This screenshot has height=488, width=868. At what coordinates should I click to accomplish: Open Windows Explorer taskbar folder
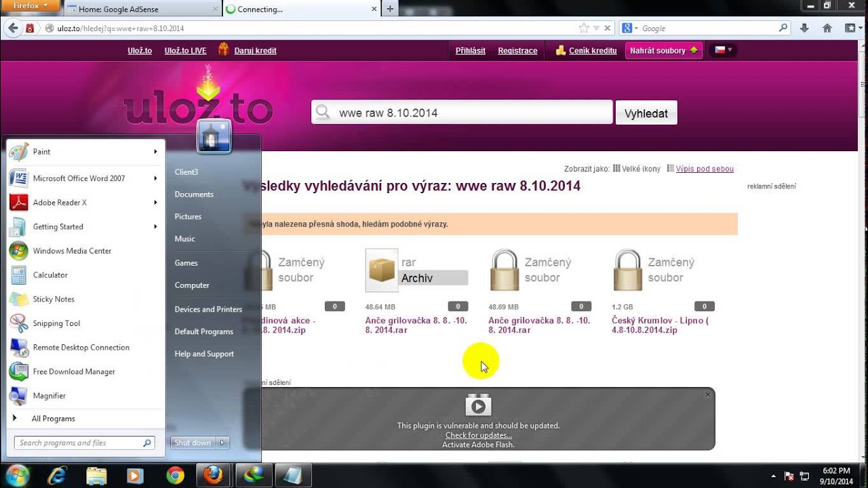97,476
